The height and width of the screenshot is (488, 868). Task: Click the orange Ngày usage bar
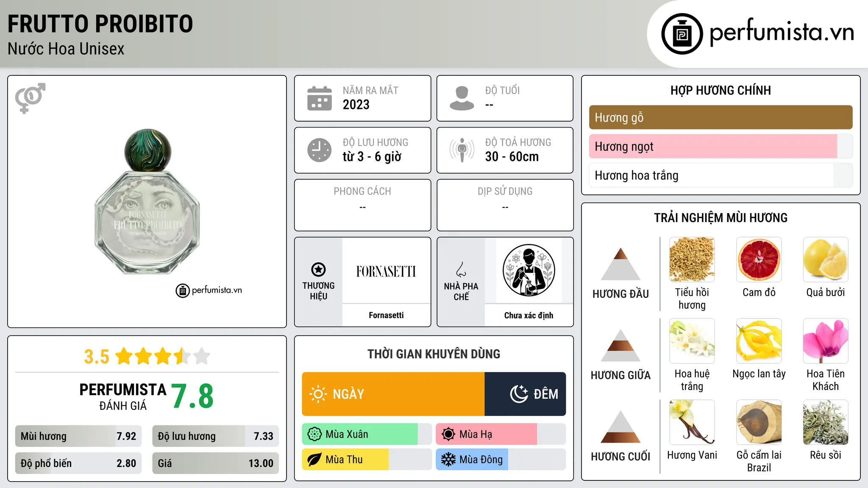pos(393,394)
